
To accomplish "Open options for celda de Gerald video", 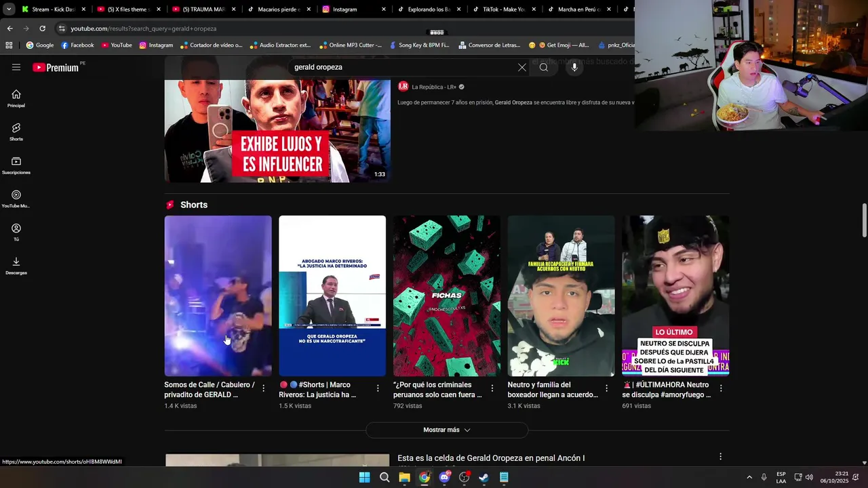I will coord(720,457).
